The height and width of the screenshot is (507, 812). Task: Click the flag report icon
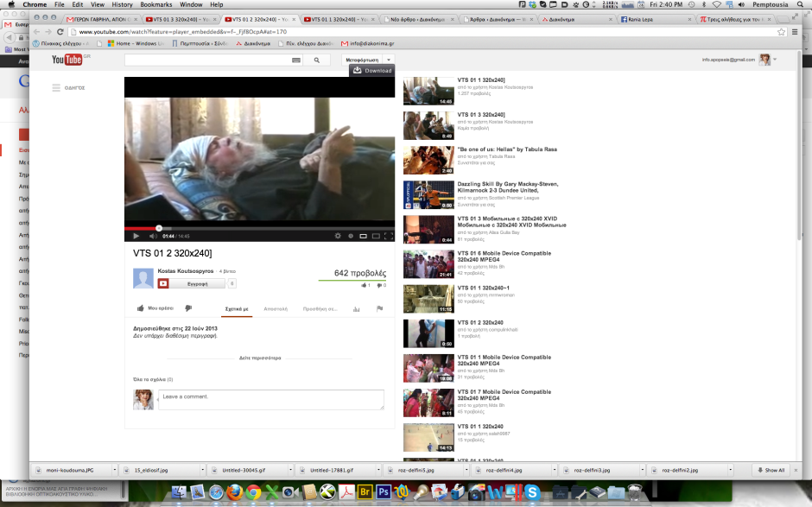click(x=379, y=308)
